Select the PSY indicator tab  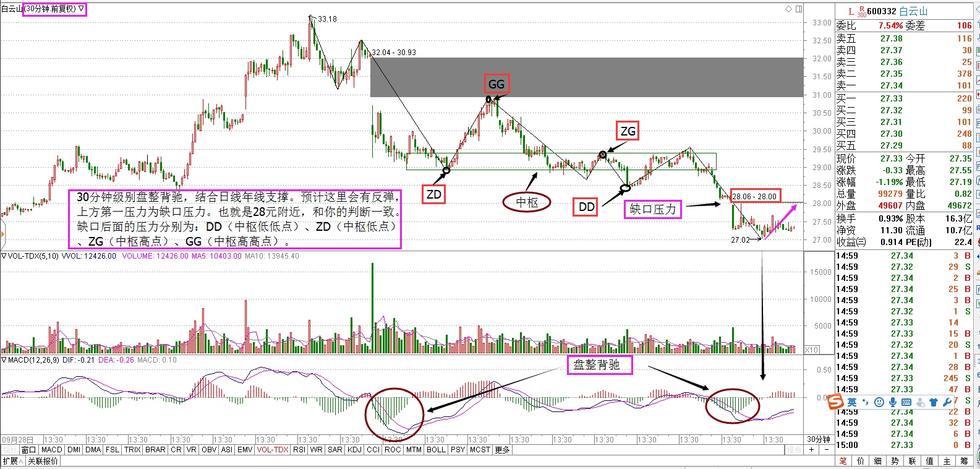coord(458,450)
